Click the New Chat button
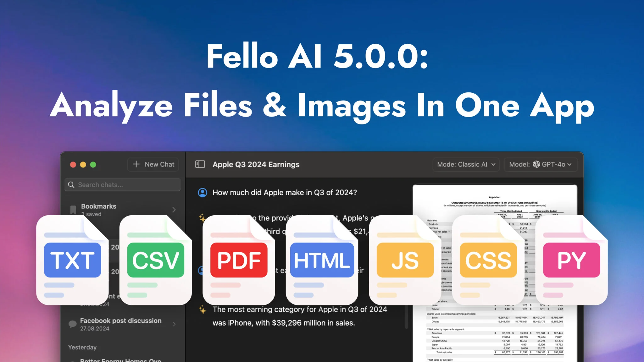Screen dimensions: 644x362 153,164
